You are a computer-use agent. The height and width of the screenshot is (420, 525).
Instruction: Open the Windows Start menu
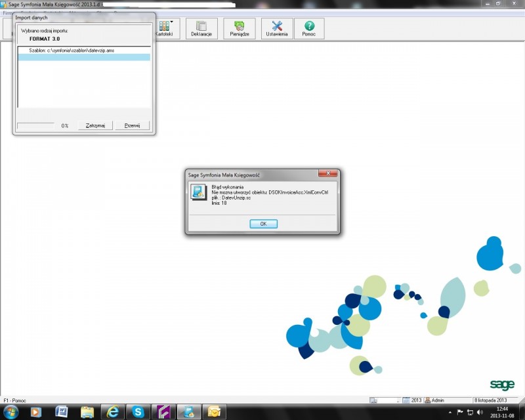point(10,412)
